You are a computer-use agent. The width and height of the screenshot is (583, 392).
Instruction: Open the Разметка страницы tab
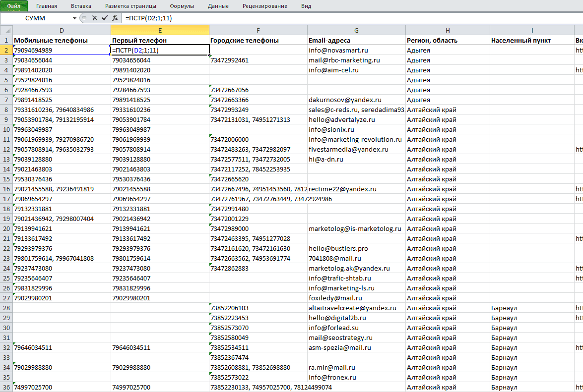(130, 6)
